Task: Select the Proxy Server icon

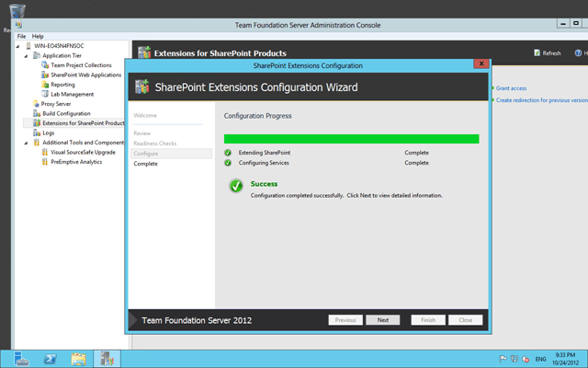Action: point(36,104)
